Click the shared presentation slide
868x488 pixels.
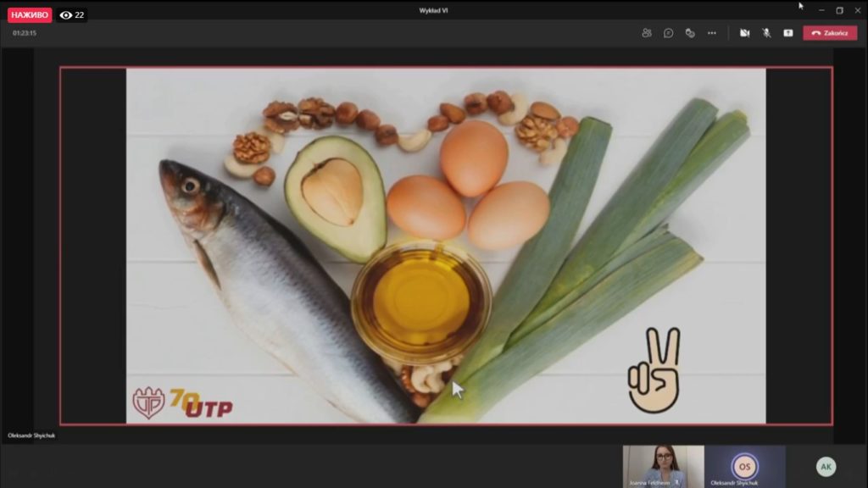click(446, 246)
